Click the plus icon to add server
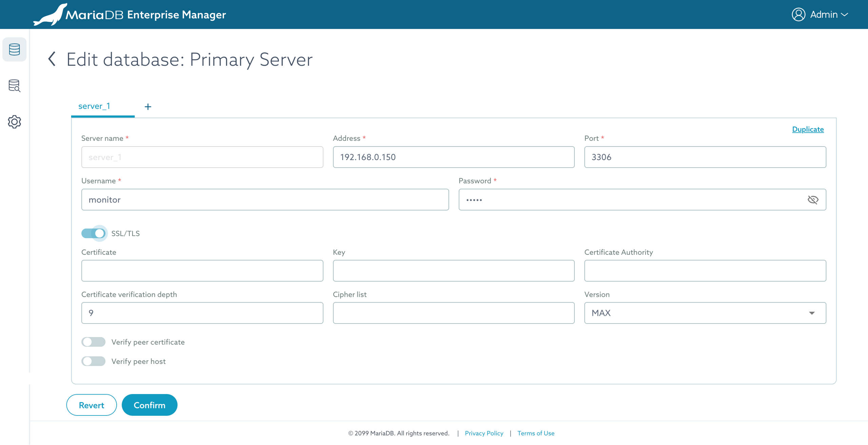 [x=148, y=107]
